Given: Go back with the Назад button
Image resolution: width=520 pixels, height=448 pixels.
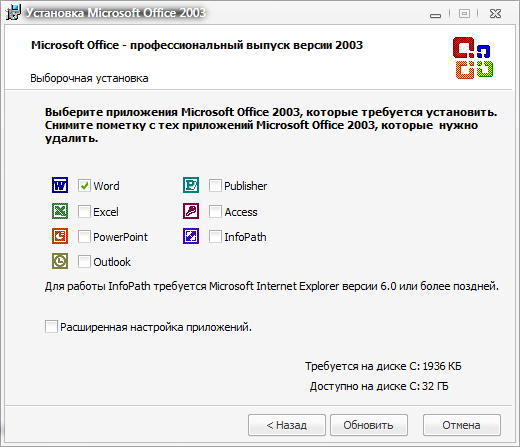Looking at the screenshot, I should (287, 425).
